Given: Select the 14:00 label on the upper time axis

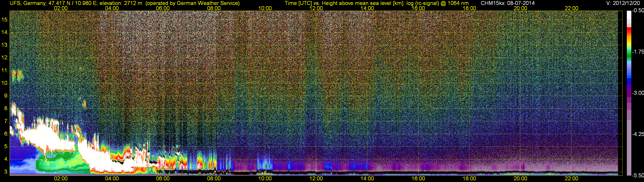Looking at the screenshot, I should click(367, 8).
